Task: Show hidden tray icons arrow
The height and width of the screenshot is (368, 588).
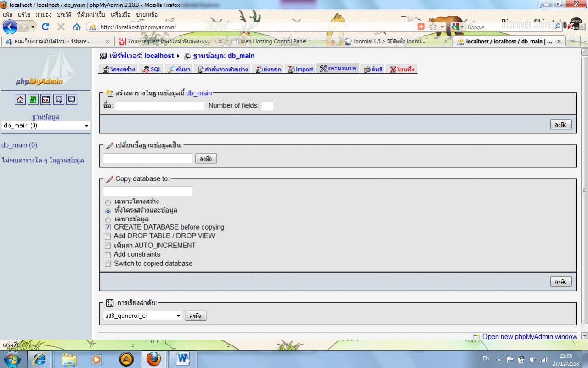Action: click(499, 360)
